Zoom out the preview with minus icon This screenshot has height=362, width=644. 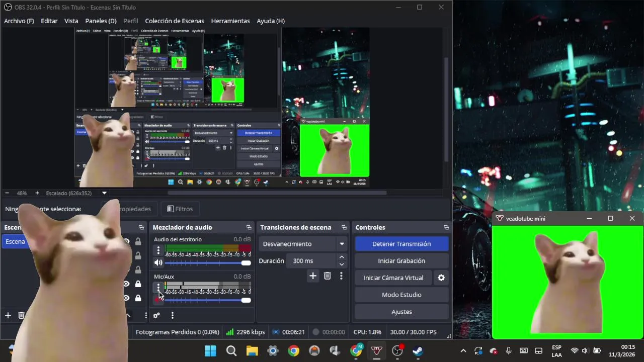click(7, 193)
